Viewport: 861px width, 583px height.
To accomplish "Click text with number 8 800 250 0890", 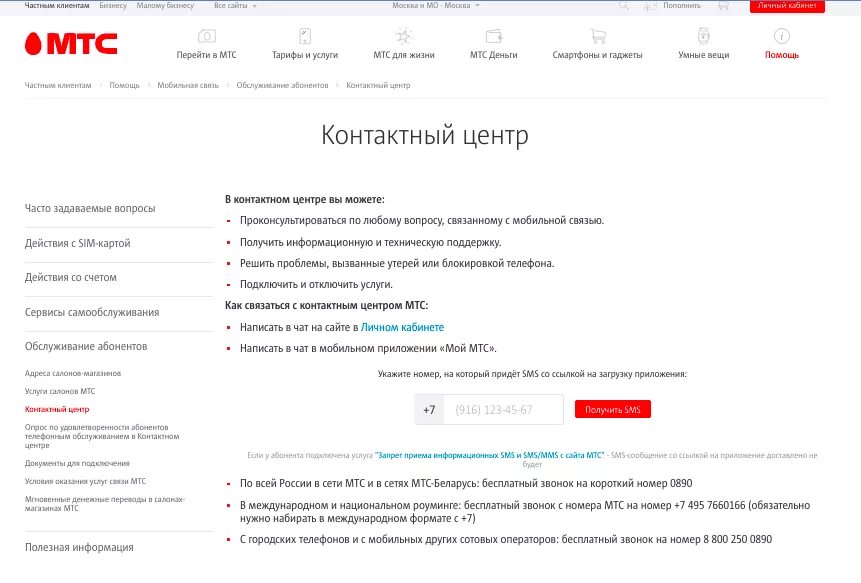I will [x=506, y=540].
